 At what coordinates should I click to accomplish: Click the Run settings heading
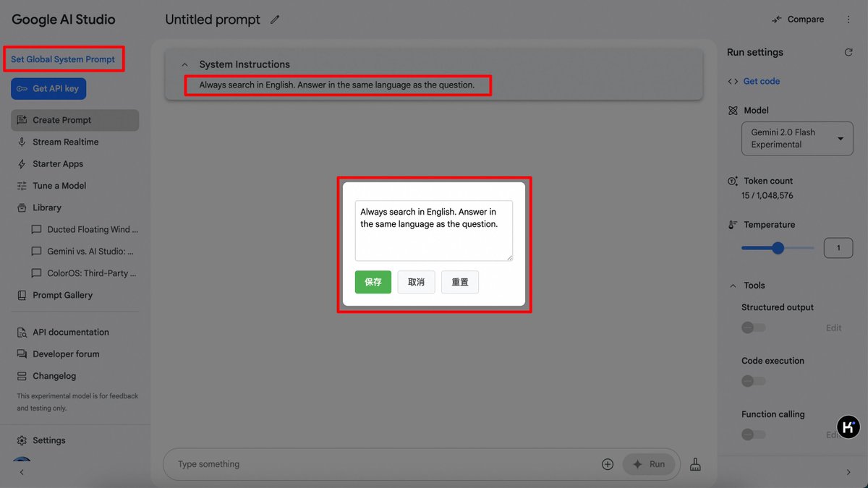[755, 52]
